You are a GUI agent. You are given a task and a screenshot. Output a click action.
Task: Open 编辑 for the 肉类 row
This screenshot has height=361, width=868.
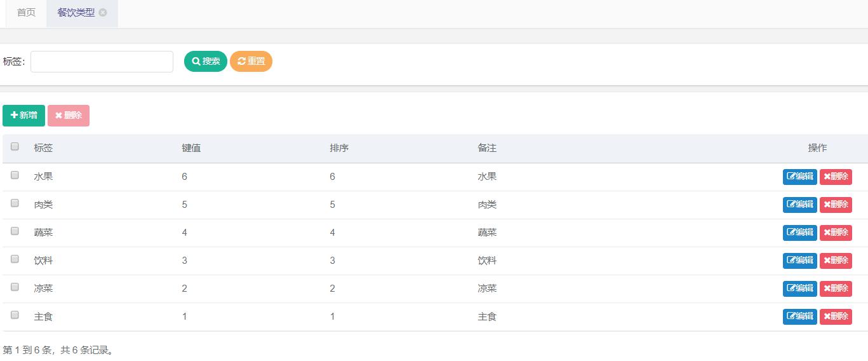pos(800,205)
